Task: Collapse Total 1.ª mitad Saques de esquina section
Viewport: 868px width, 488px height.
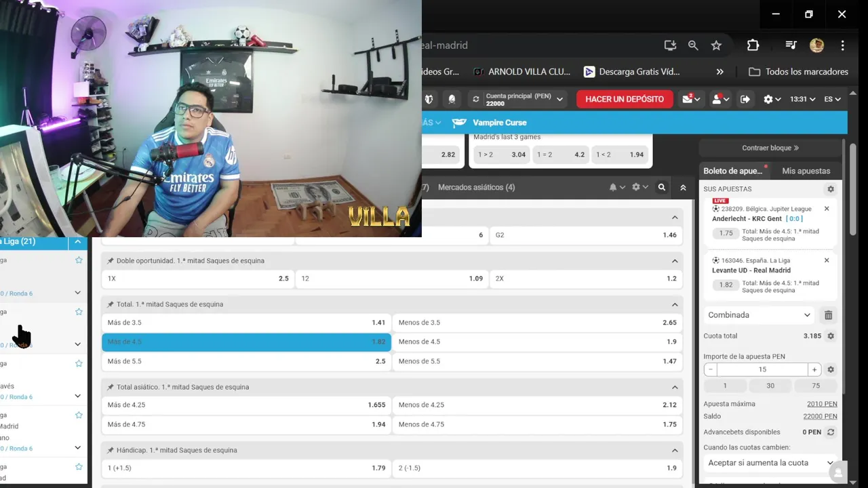Action: pyautogui.click(x=675, y=304)
